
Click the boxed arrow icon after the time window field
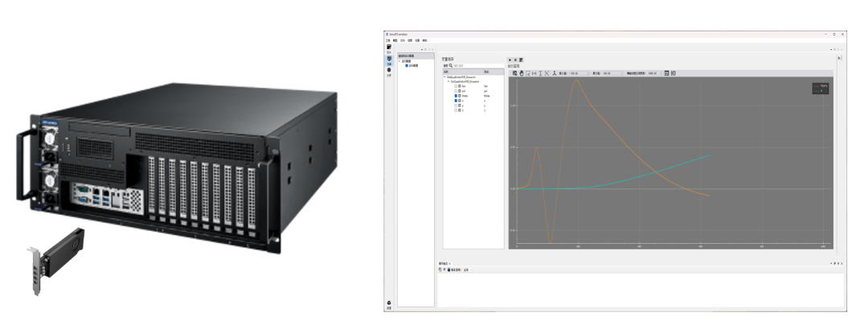pos(666,73)
